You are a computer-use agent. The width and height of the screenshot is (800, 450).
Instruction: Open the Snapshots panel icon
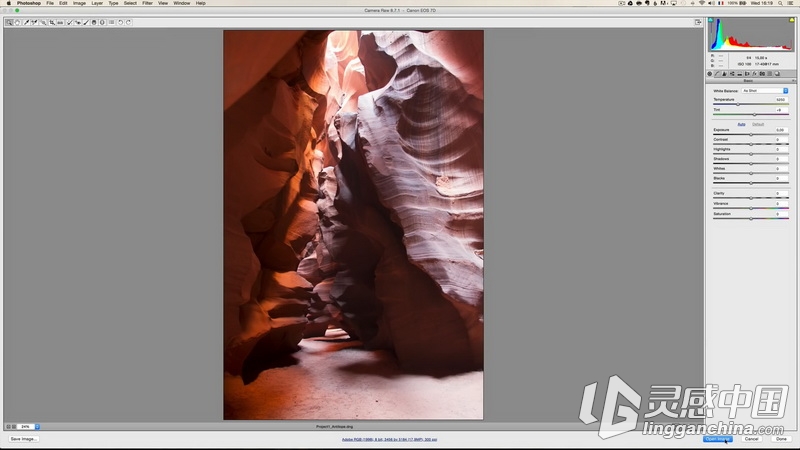point(777,74)
